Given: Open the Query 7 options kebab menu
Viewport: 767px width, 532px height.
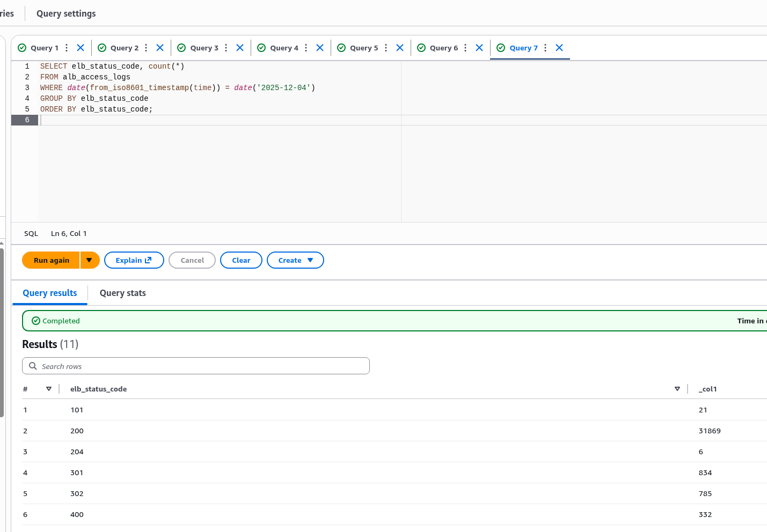Looking at the screenshot, I should coord(545,48).
